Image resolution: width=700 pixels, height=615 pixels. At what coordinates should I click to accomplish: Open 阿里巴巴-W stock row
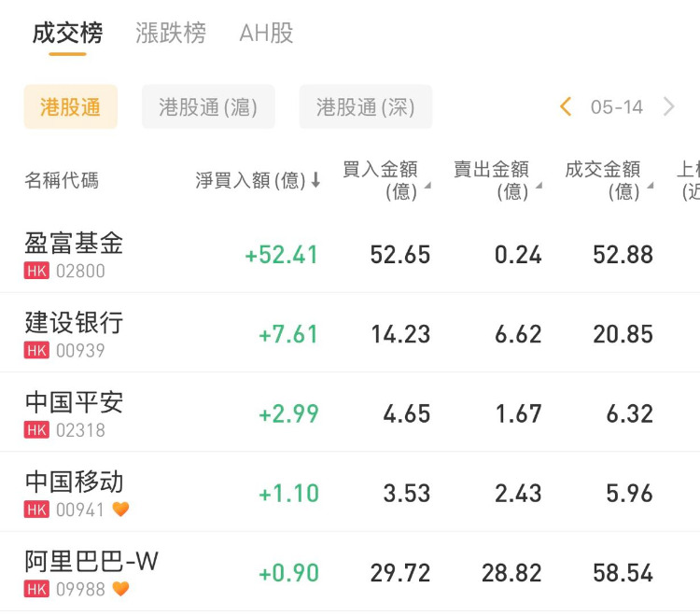[x=350, y=572]
